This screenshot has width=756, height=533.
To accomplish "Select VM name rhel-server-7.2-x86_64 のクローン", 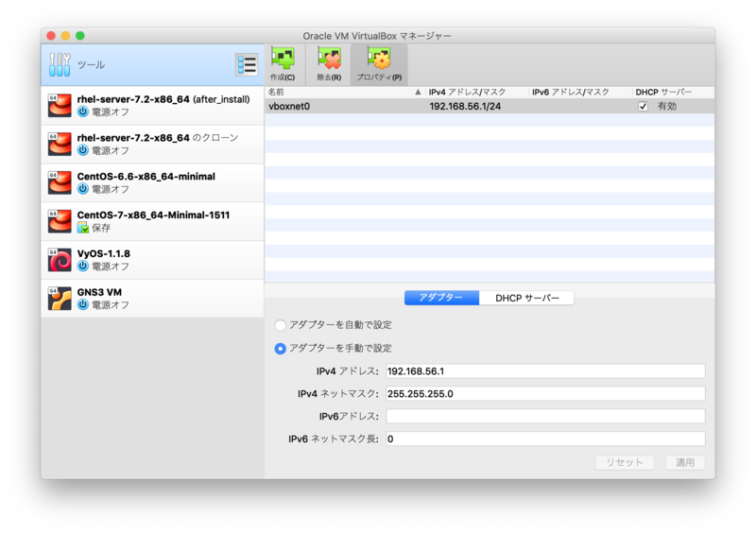I will (158, 137).
